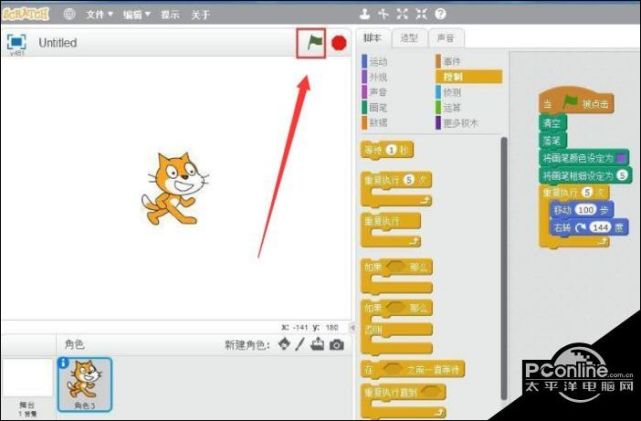
Task: Create a new sprite from the camera
Action: click(336, 345)
